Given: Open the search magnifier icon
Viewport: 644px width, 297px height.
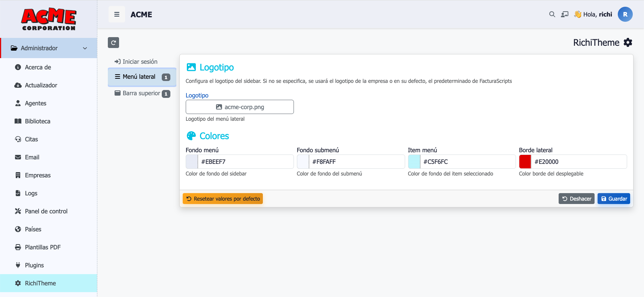Looking at the screenshot, I should (552, 14).
